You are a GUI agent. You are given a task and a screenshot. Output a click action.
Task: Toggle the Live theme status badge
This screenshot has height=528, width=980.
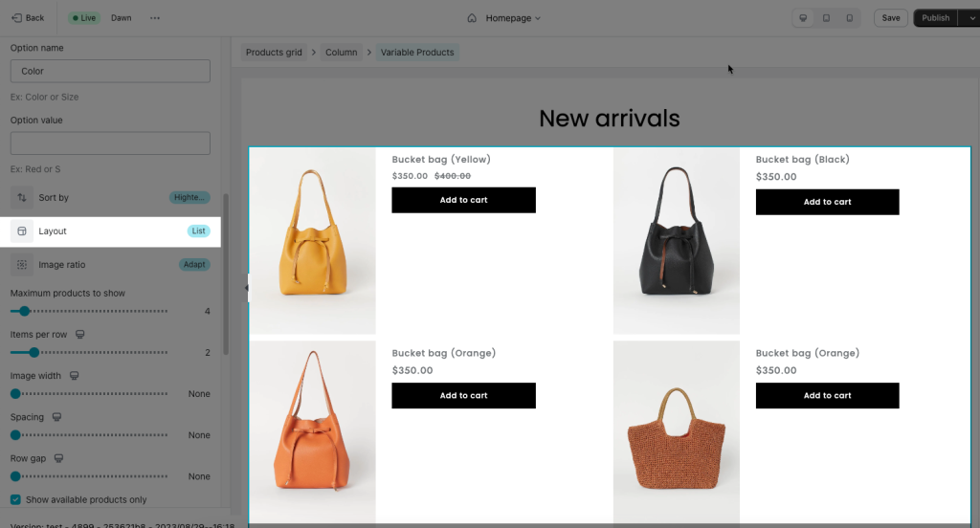tap(84, 18)
